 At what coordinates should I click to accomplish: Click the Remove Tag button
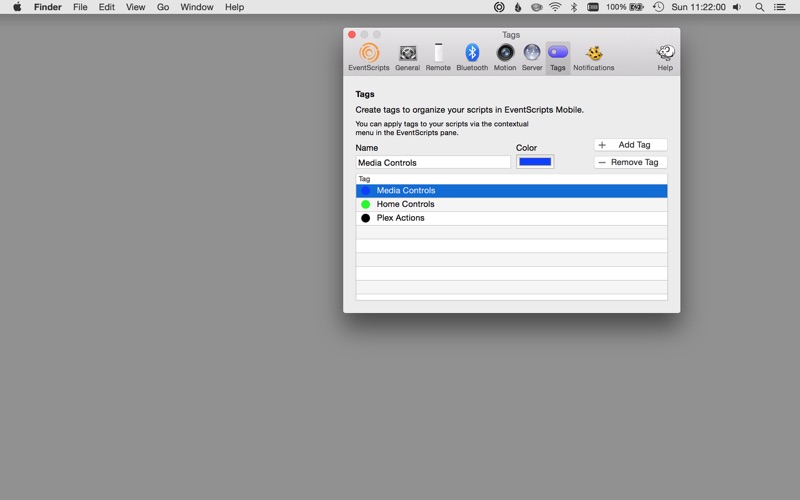tap(631, 162)
